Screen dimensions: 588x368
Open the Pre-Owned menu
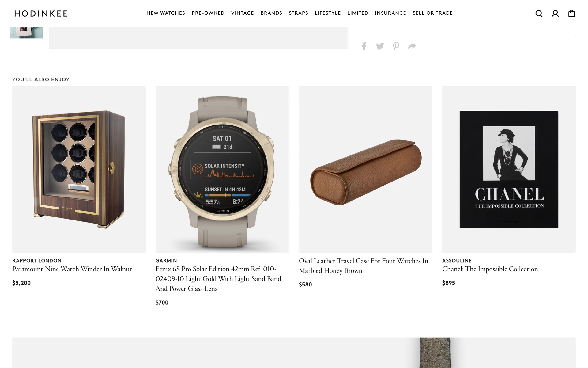(208, 13)
